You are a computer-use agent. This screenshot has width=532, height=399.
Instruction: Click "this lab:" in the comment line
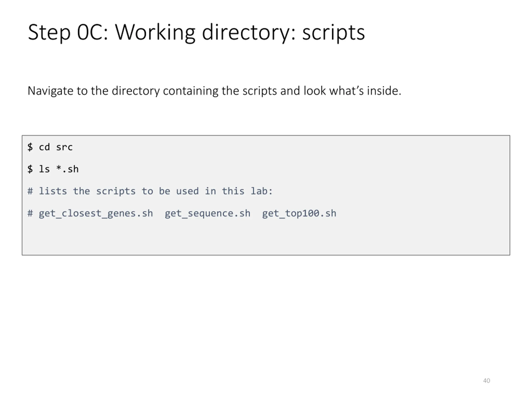247,191
